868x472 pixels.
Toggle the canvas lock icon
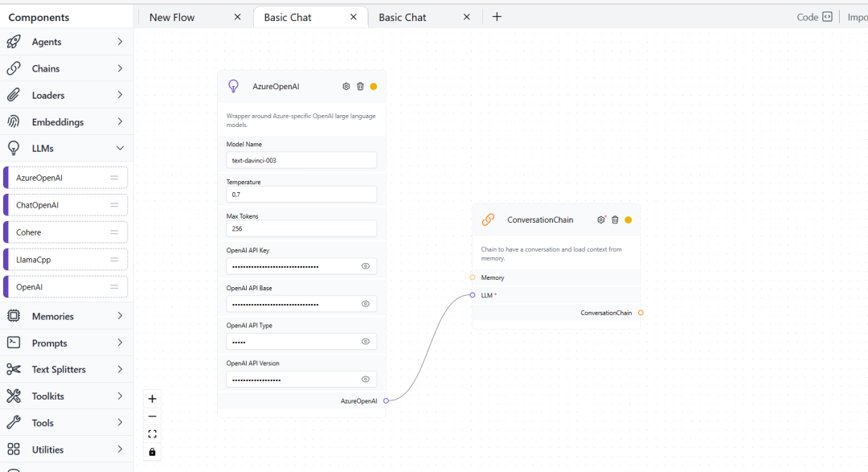(x=152, y=452)
